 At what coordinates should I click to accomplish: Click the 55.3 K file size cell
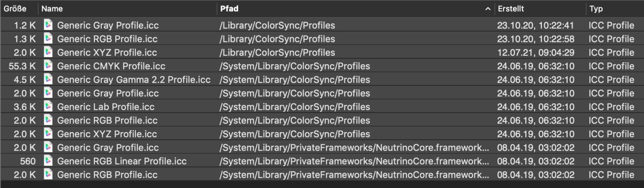point(22,66)
